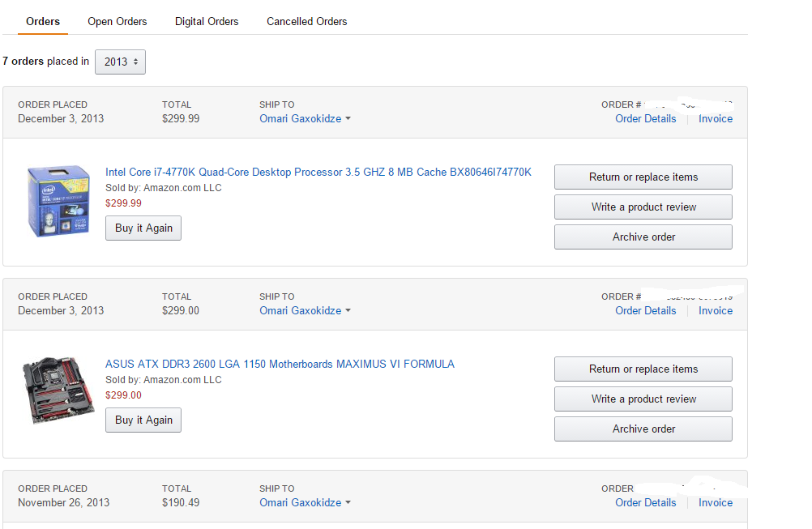The image size is (812, 529).
Task: Archive the ASUS motherboard order
Action: pos(643,429)
